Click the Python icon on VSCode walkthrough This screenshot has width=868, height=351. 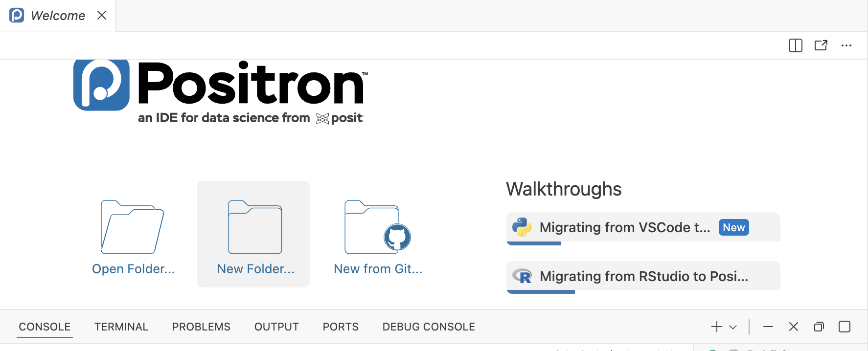pyautogui.click(x=522, y=227)
